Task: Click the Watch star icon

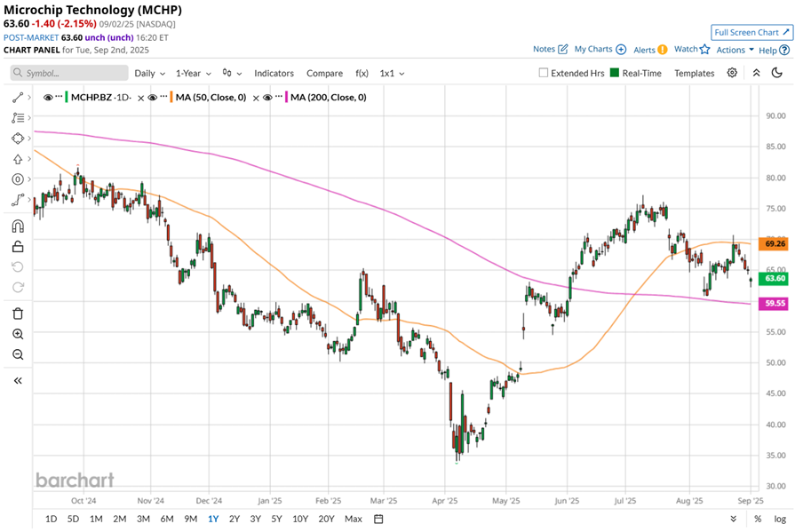Action: [x=704, y=49]
